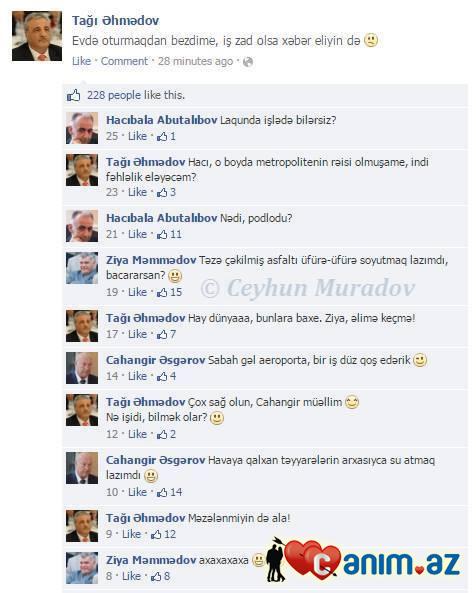
Task: Click thumbs-up 7 icon on 'Hay dünyaaa' comment
Action: pyautogui.click(x=162, y=334)
